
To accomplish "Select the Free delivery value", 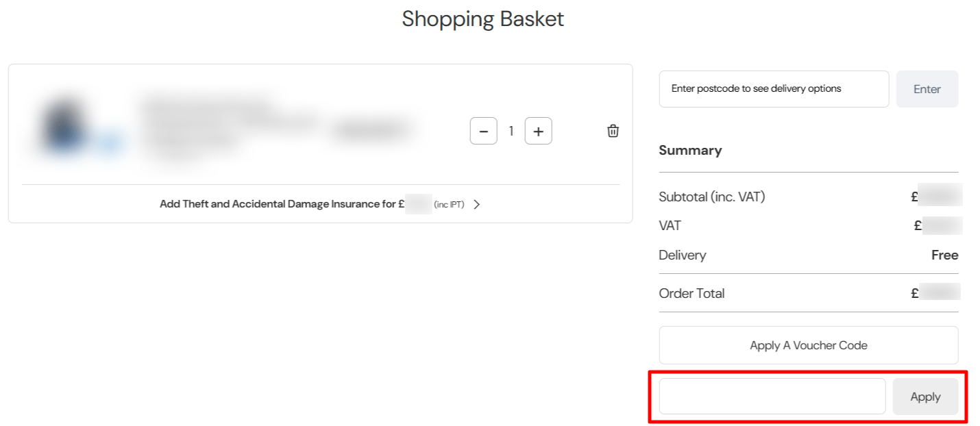I will pos(944,255).
